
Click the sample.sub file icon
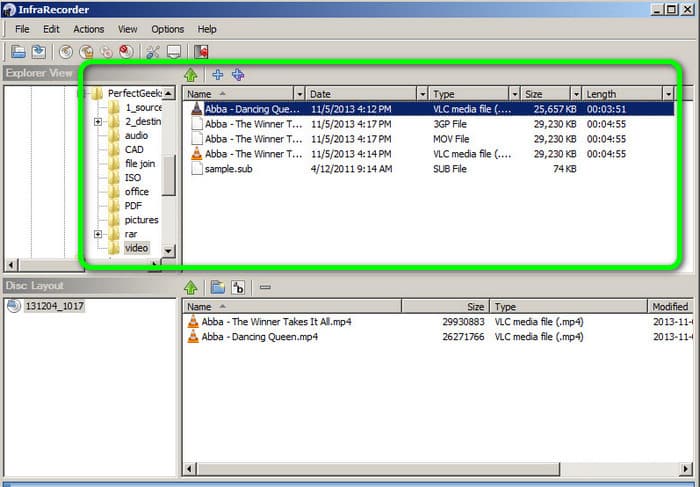[x=197, y=169]
